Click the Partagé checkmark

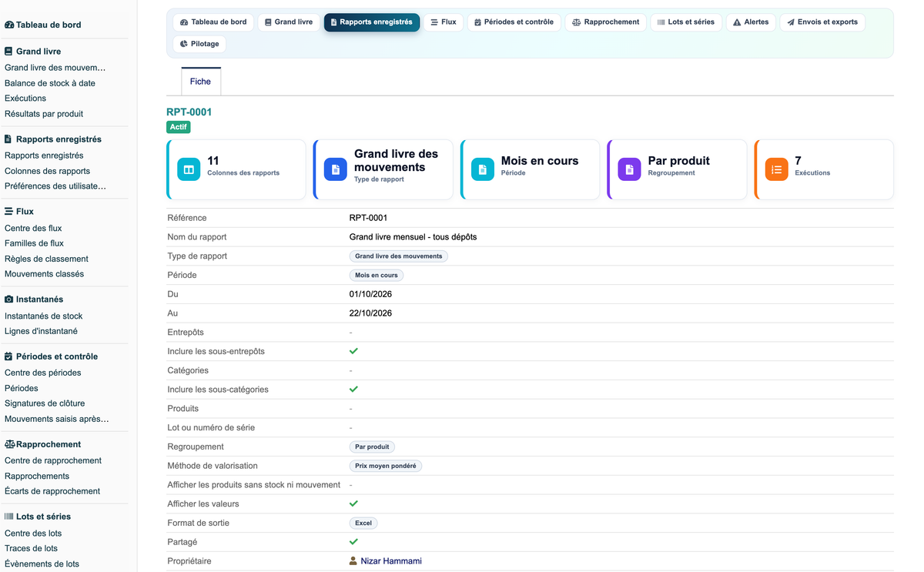pyautogui.click(x=353, y=542)
